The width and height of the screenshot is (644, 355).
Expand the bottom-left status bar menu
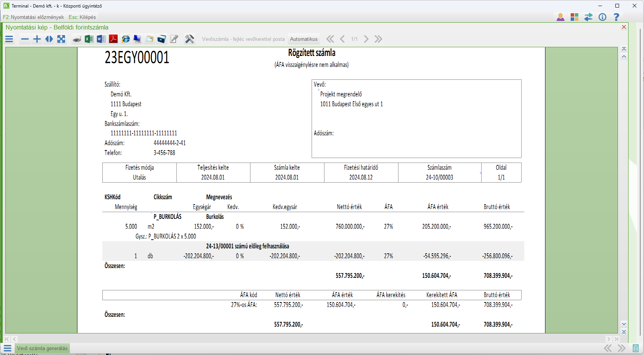point(8,348)
